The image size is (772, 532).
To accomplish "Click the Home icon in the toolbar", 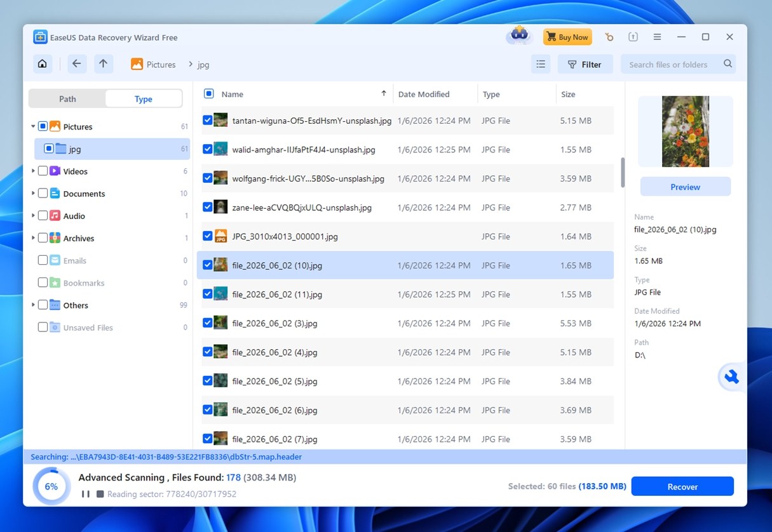I will click(42, 63).
